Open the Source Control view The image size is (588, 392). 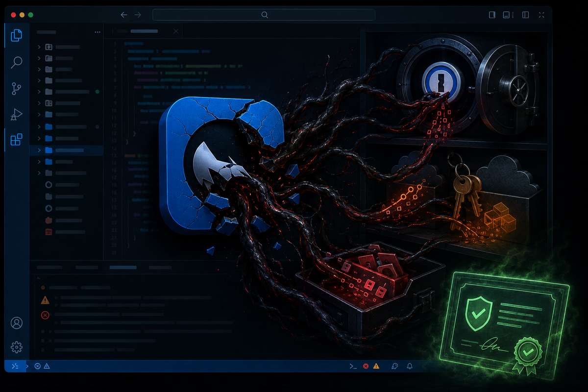pos(17,89)
